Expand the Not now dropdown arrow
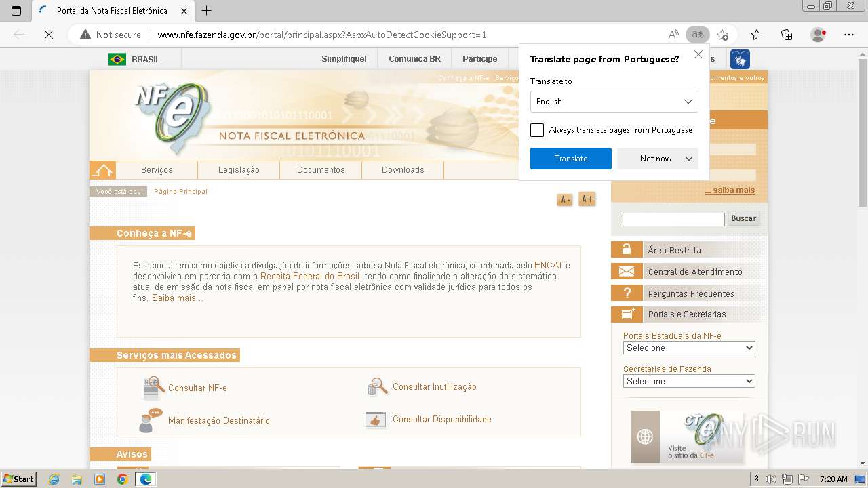Screen dimensions: 868x488 [x=689, y=159]
